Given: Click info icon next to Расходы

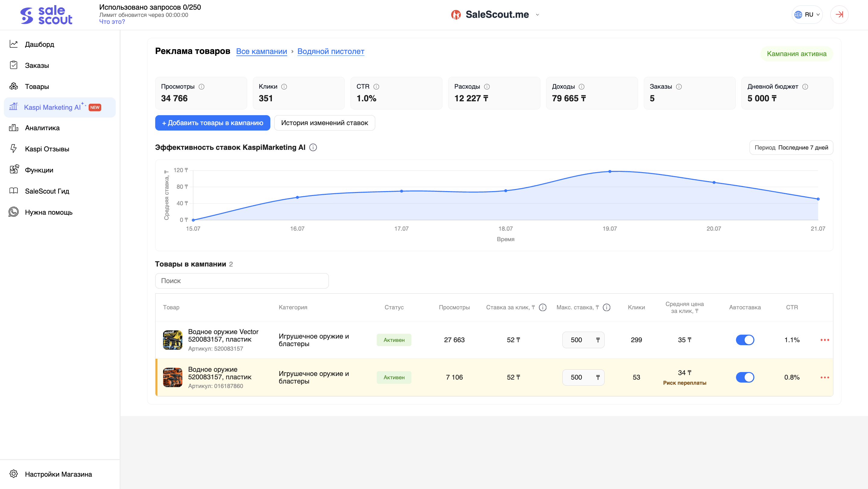Looking at the screenshot, I should pyautogui.click(x=487, y=87).
